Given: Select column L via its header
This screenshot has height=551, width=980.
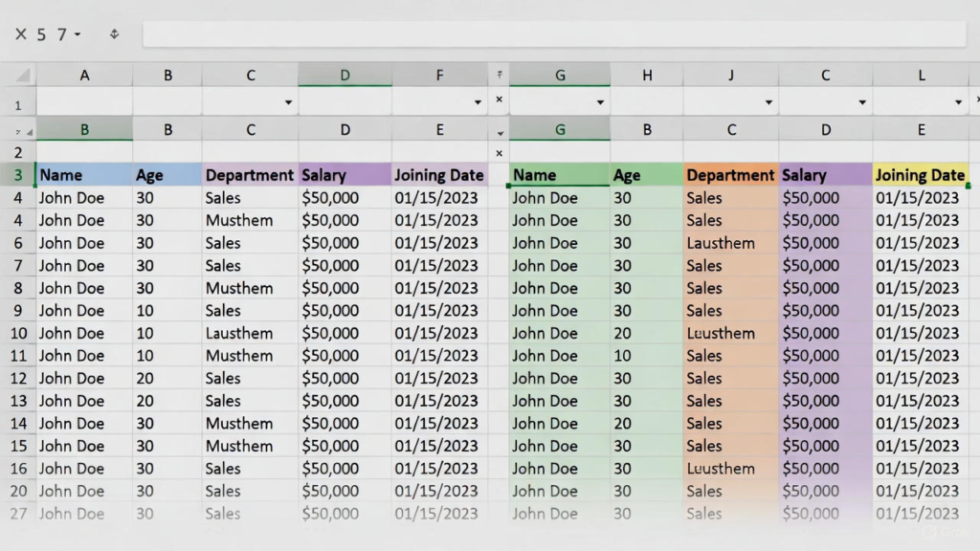Looking at the screenshot, I should [x=922, y=75].
